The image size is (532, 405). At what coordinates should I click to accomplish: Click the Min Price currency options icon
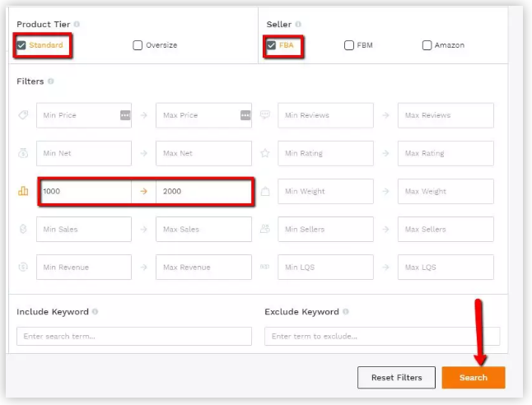[124, 115]
